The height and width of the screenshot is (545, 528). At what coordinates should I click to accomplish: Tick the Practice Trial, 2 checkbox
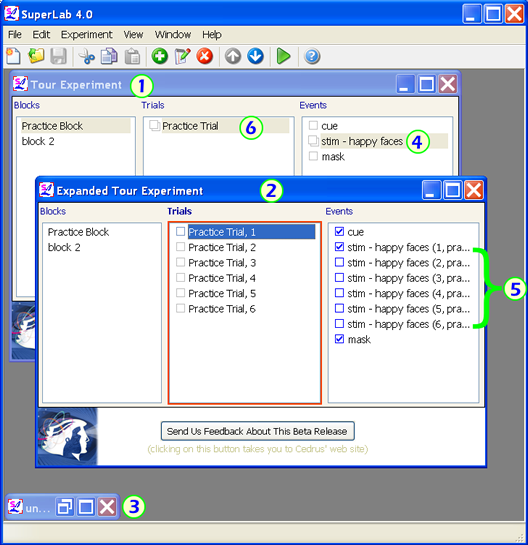[180, 247]
